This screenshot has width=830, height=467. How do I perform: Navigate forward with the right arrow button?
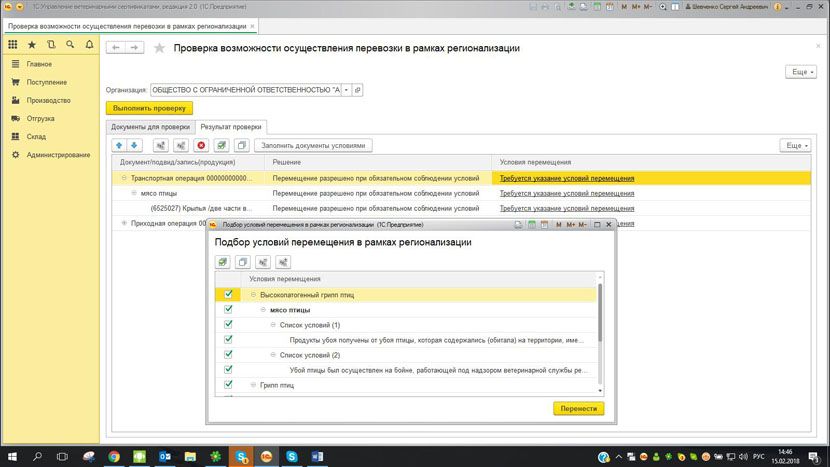(x=134, y=48)
